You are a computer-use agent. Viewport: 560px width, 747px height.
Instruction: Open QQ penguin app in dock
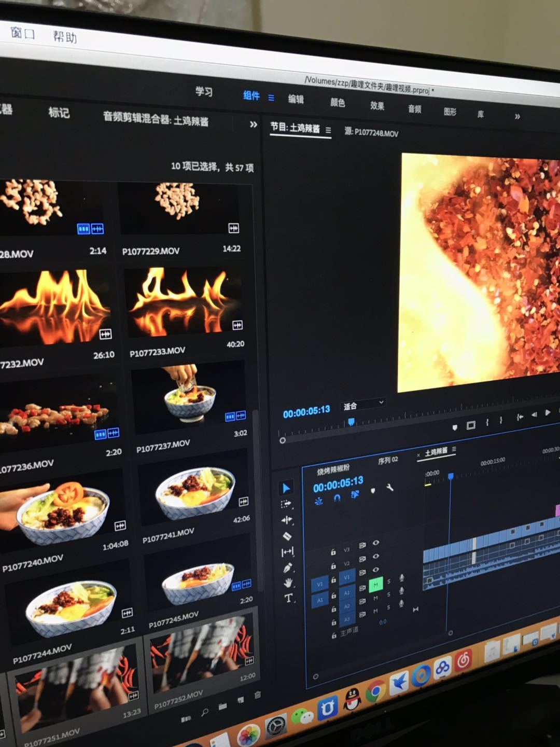pos(352,700)
